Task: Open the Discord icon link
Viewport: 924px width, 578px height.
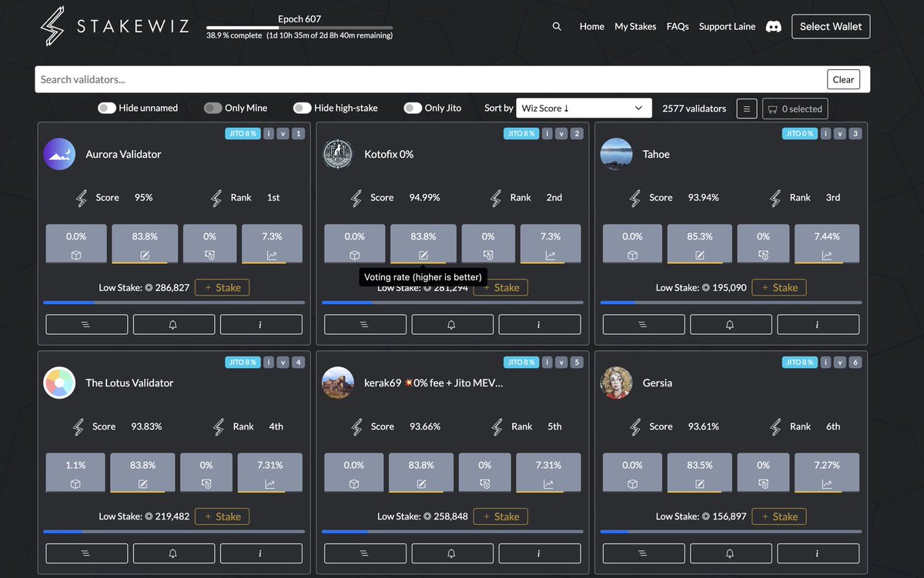Action: click(x=774, y=26)
